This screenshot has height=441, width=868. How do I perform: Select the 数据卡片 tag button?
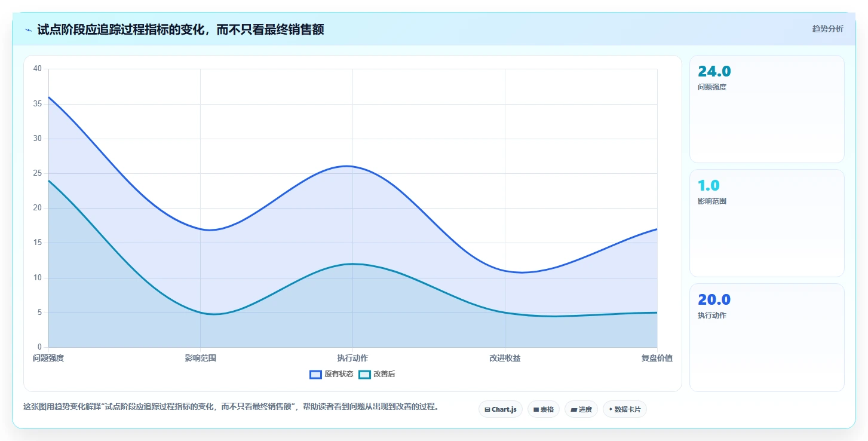click(625, 409)
